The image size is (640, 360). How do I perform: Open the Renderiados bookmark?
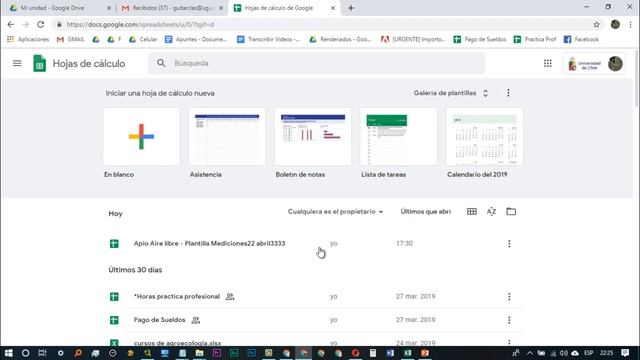(340, 39)
